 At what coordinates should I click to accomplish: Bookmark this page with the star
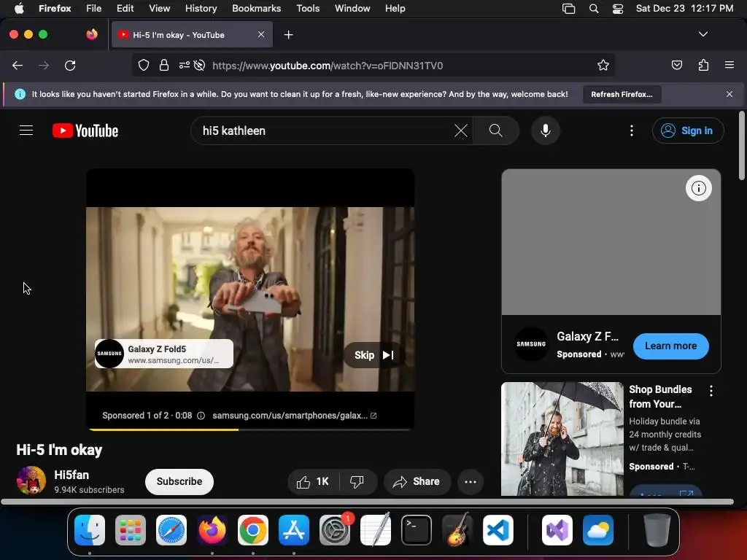pos(603,65)
